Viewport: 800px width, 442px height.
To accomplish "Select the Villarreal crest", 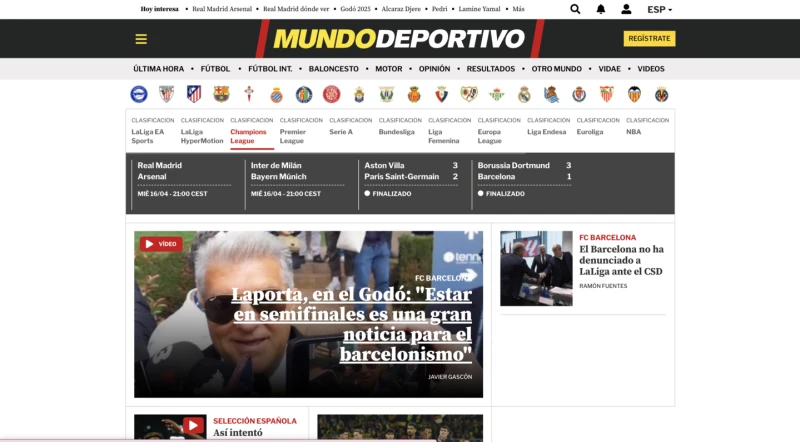I will [662, 94].
